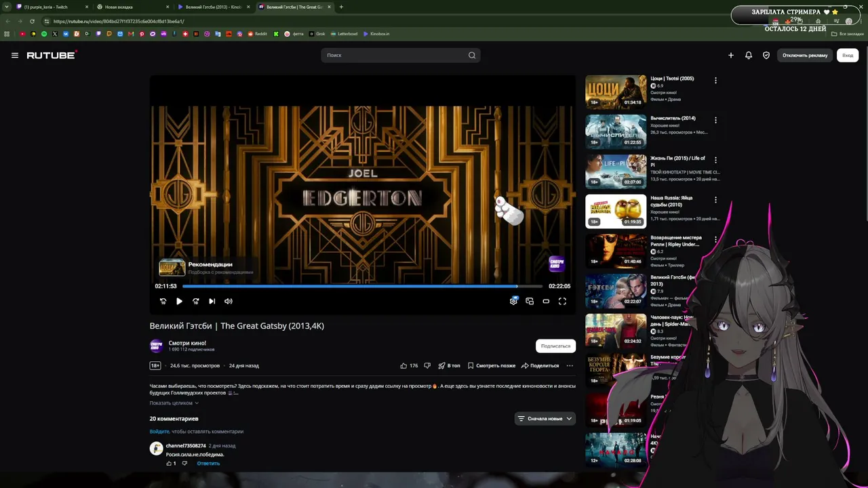Click the 'Вход' login button

pyautogui.click(x=848, y=56)
